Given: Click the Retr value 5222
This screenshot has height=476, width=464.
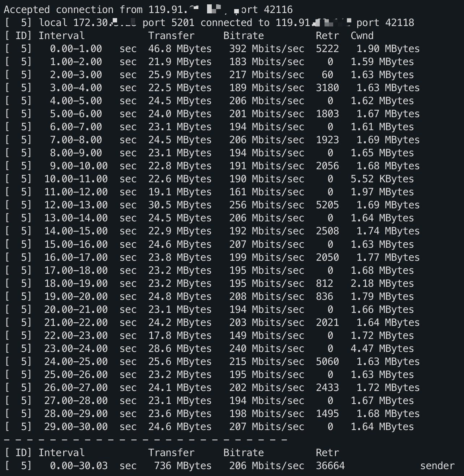Looking at the screenshot, I should tap(327, 49).
